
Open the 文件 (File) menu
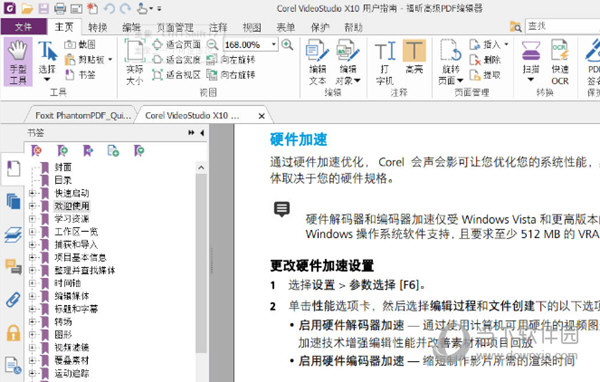click(x=24, y=27)
